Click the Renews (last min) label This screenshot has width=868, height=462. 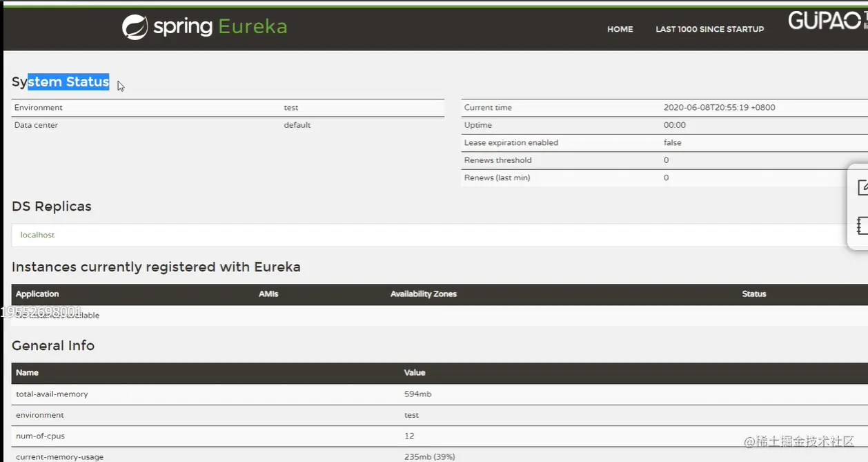(x=497, y=178)
